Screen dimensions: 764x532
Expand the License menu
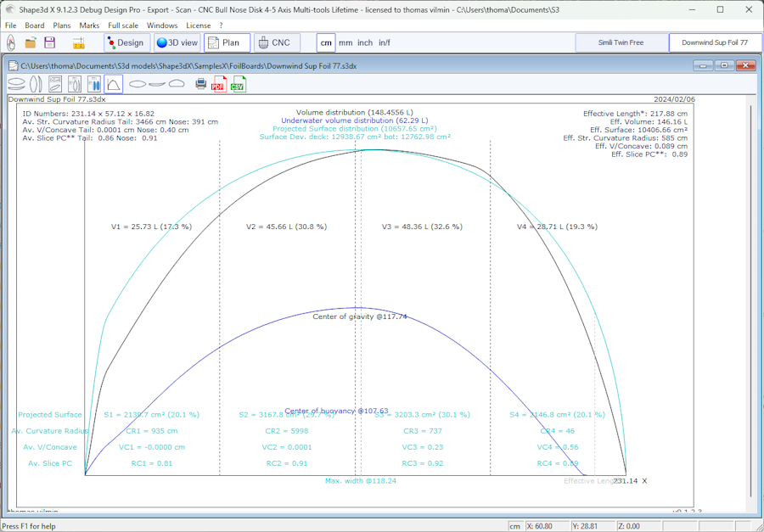click(199, 25)
